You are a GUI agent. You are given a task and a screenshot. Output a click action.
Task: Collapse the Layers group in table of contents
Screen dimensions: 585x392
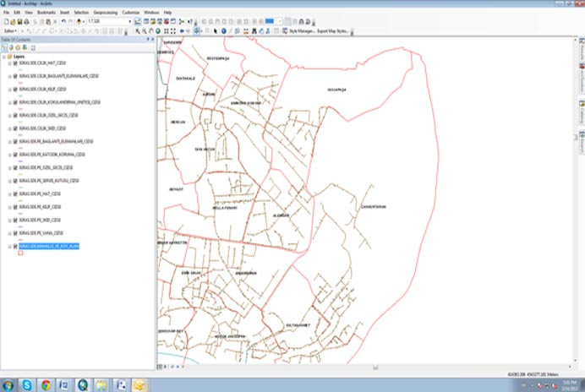4,56
